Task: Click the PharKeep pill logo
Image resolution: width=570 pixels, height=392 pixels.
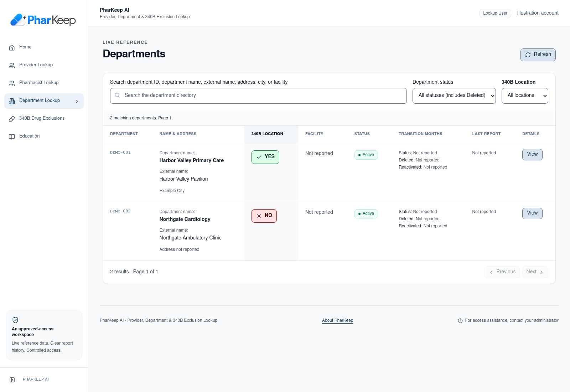Action: (18, 20)
